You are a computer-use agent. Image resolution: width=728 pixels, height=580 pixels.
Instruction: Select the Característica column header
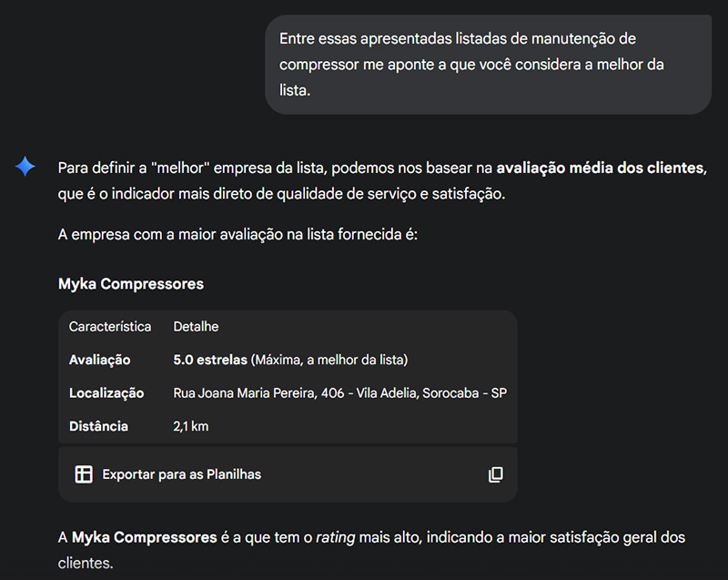pos(110,327)
